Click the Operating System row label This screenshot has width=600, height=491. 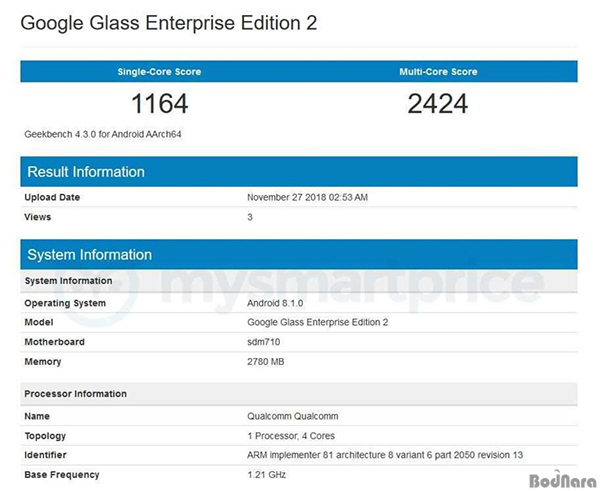click(65, 303)
